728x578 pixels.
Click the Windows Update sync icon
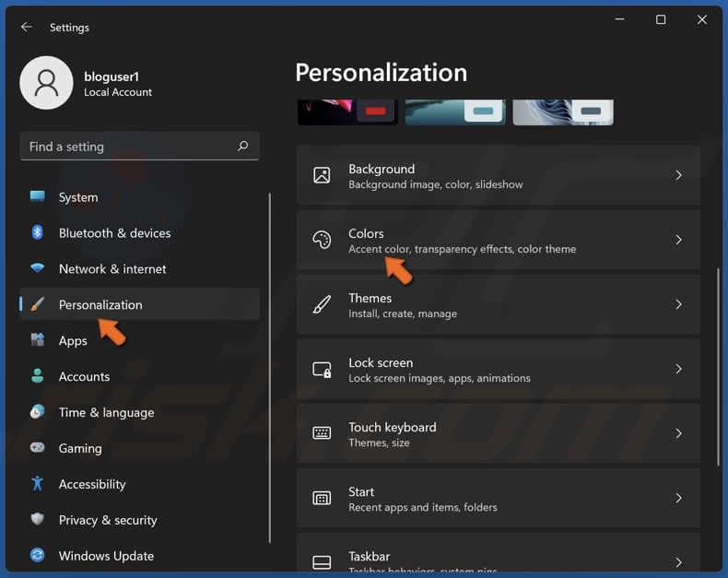tap(37, 555)
